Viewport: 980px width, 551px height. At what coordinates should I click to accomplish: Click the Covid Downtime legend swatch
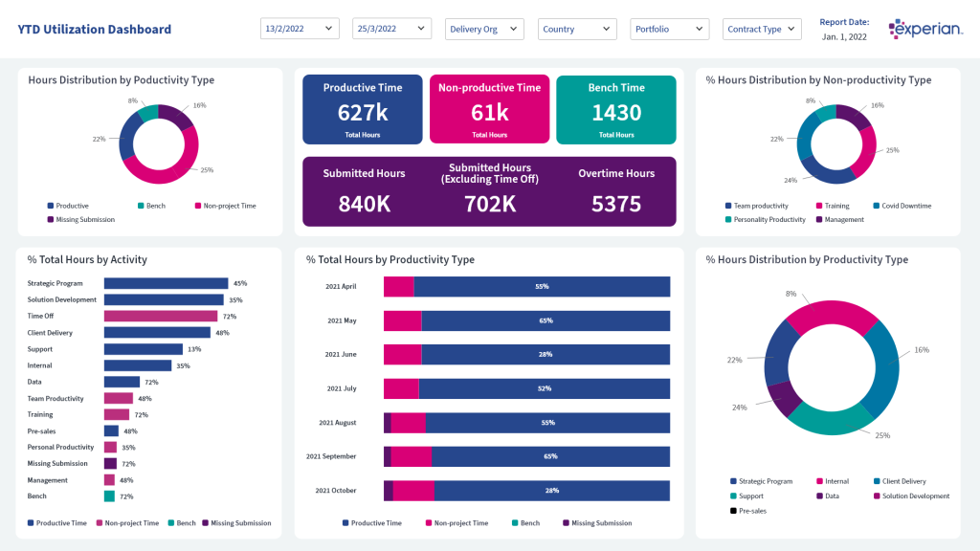click(876, 206)
